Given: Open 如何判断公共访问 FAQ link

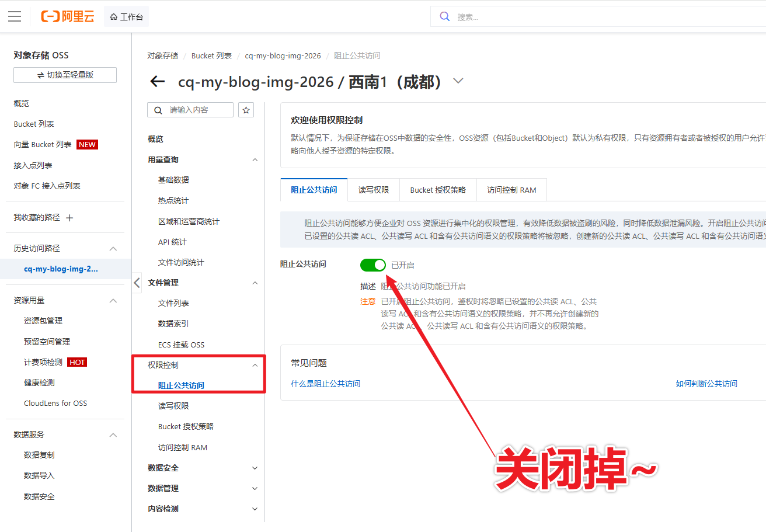Looking at the screenshot, I should (706, 384).
